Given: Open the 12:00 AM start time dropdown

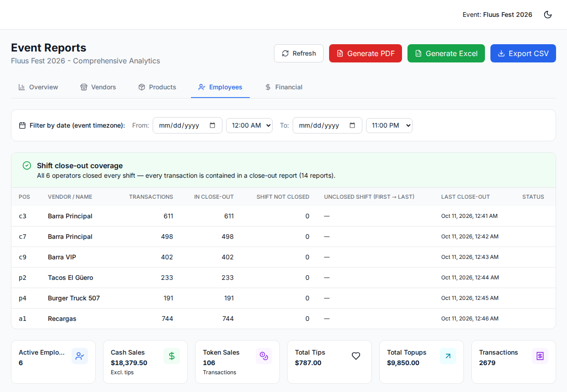Looking at the screenshot, I should pos(249,125).
